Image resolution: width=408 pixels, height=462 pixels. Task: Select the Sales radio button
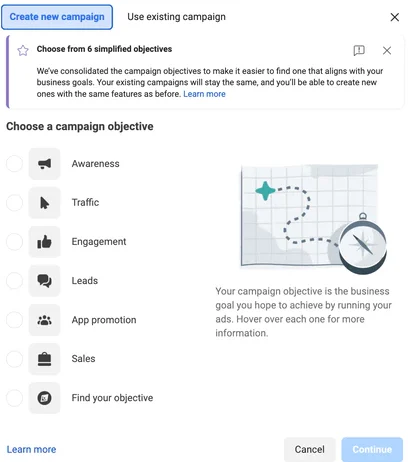pyautogui.click(x=14, y=359)
